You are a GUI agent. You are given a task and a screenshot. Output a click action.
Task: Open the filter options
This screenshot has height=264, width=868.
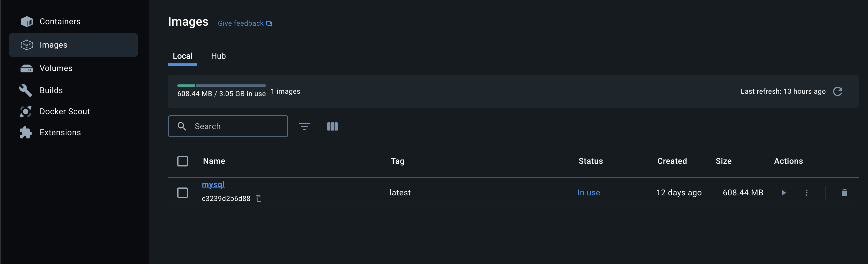(304, 126)
